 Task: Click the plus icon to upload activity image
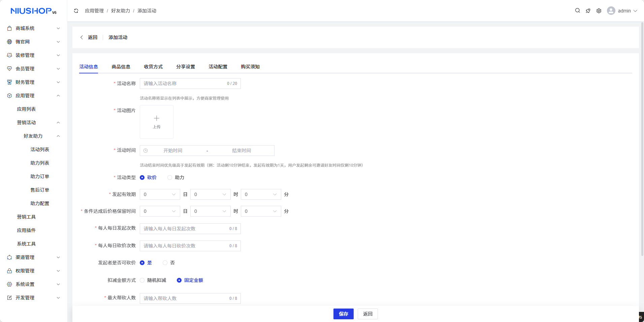coord(157,119)
